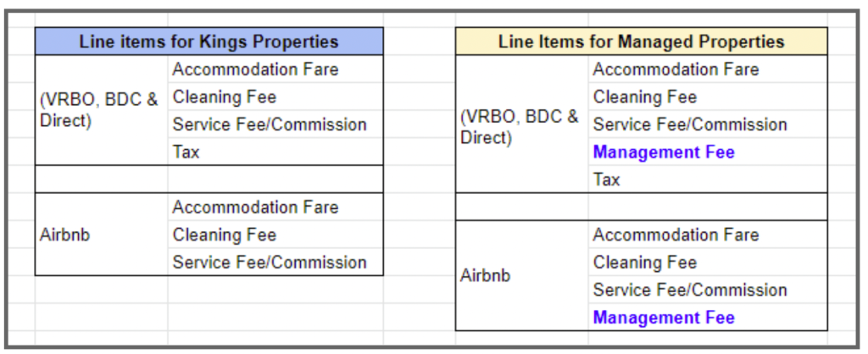
Task: Select Managed Airbnb section Accommodation Fare cell
Action: click(x=676, y=235)
